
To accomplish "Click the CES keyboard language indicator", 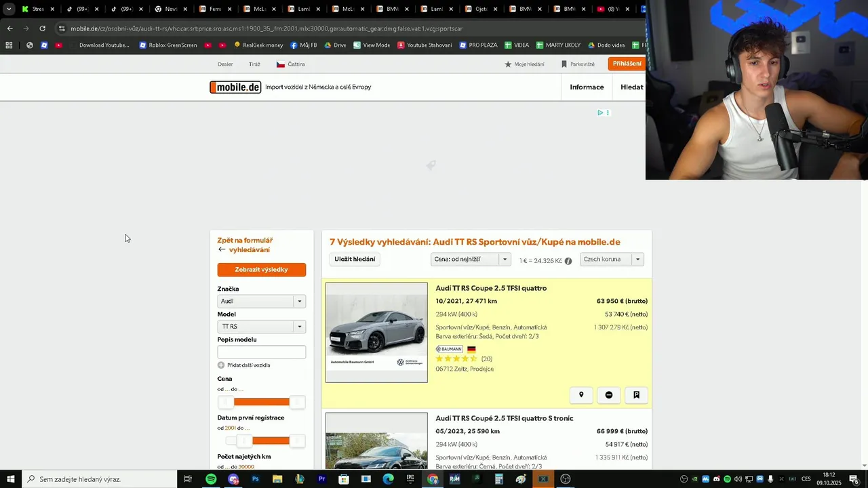I will pyautogui.click(x=806, y=479).
